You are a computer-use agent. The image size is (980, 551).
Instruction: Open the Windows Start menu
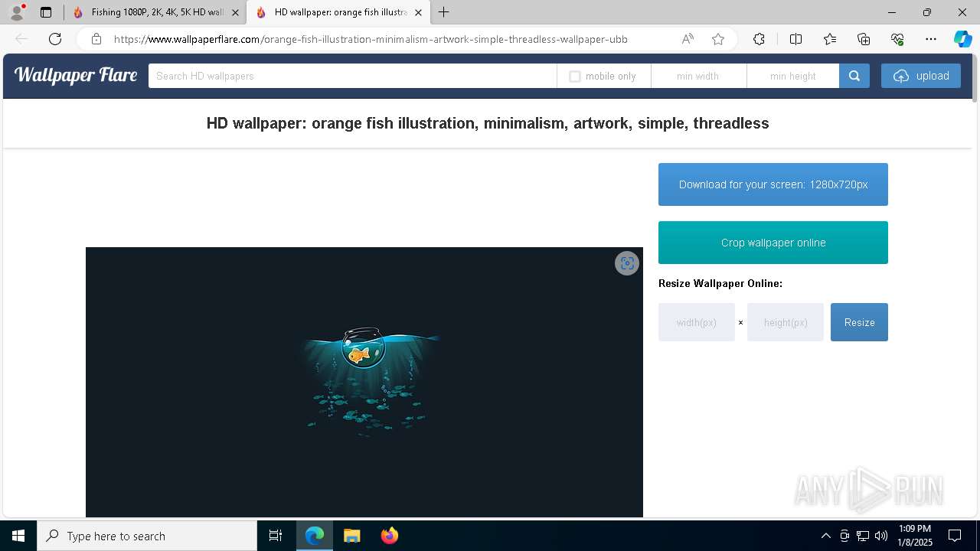(x=18, y=536)
